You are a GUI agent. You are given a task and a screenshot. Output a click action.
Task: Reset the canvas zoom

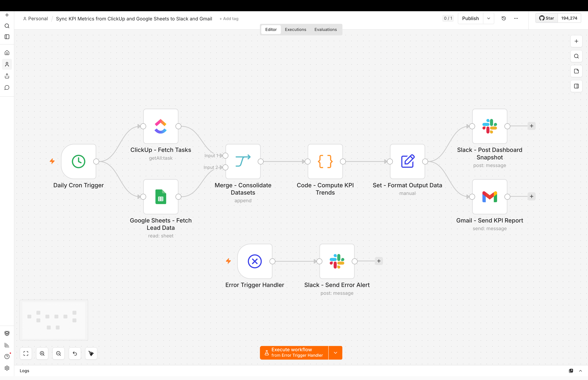click(x=75, y=353)
